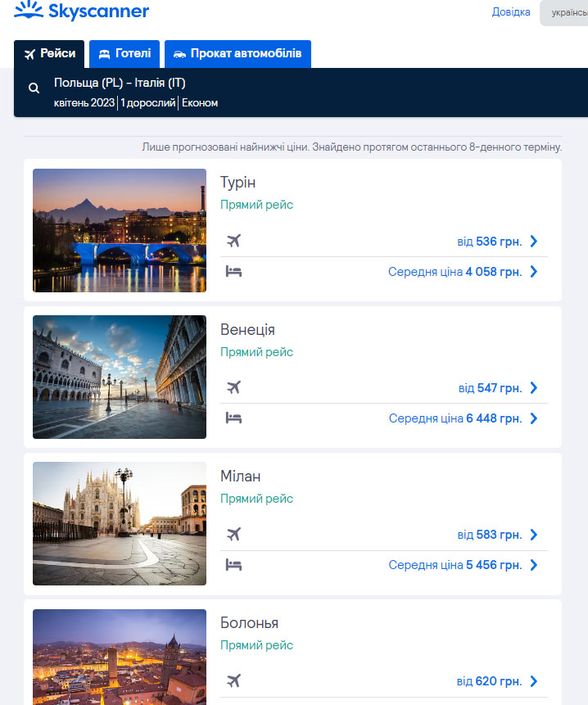Click the bed icon in Венеція card
588x705 pixels.
click(233, 418)
